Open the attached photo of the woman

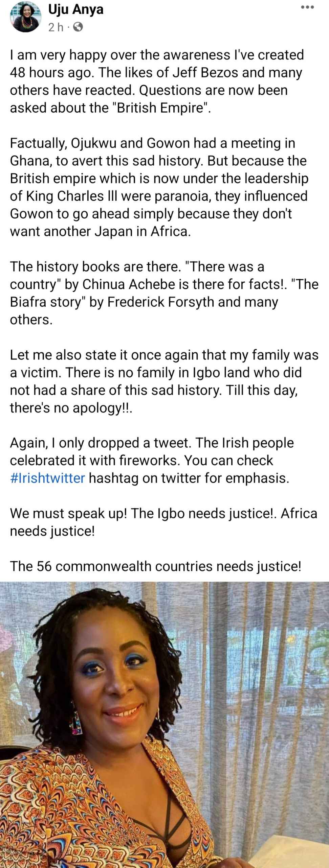point(164,724)
